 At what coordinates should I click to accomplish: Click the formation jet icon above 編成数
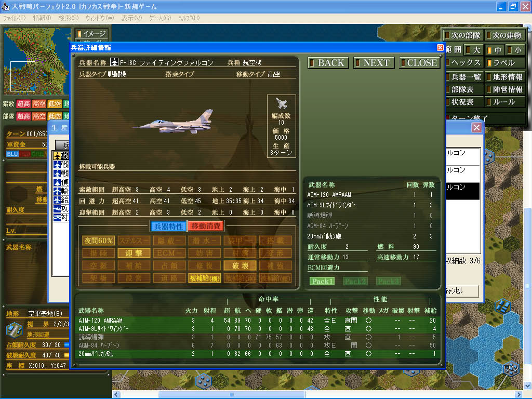[x=281, y=103]
